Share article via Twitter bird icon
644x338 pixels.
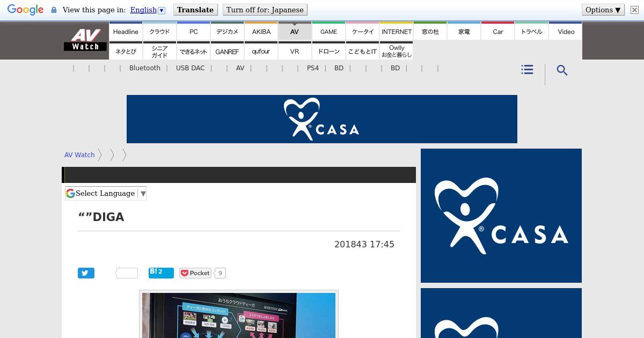coord(86,273)
